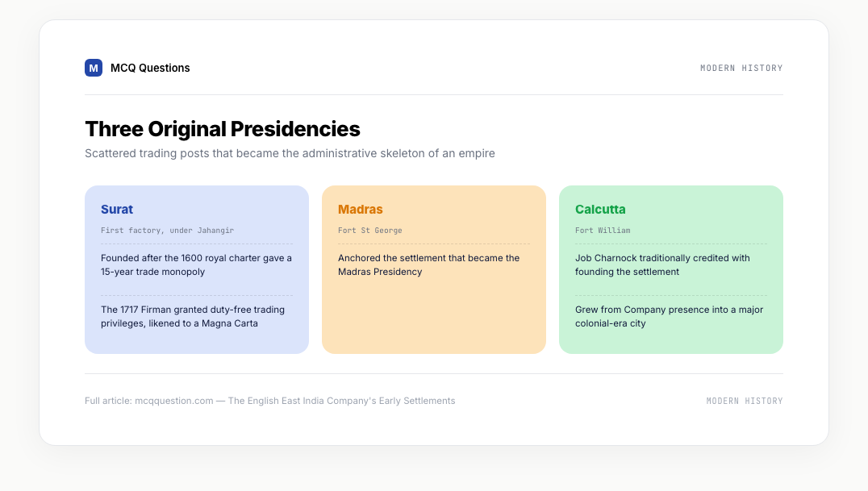Open the Surat card heading
The image size is (868, 491).
tap(117, 210)
